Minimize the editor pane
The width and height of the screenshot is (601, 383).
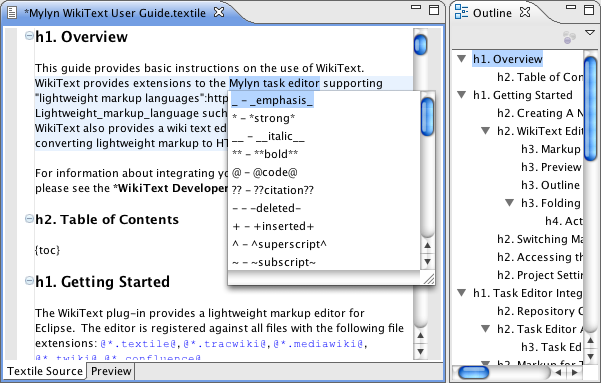[x=416, y=7]
